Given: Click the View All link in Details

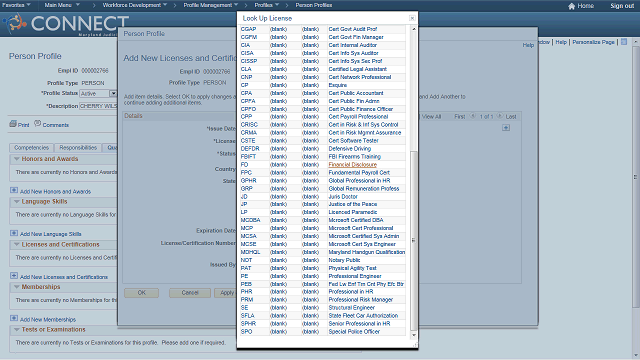Looking at the screenshot, I should (431, 116).
